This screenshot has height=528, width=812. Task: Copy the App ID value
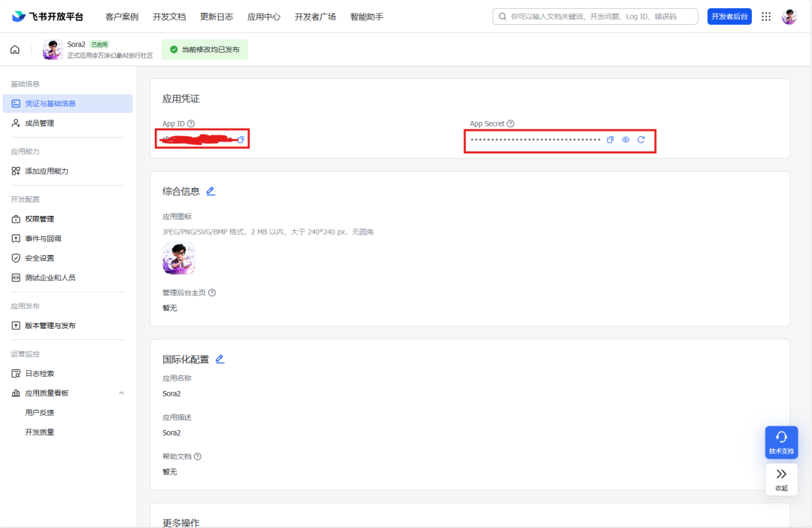(x=241, y=139)
